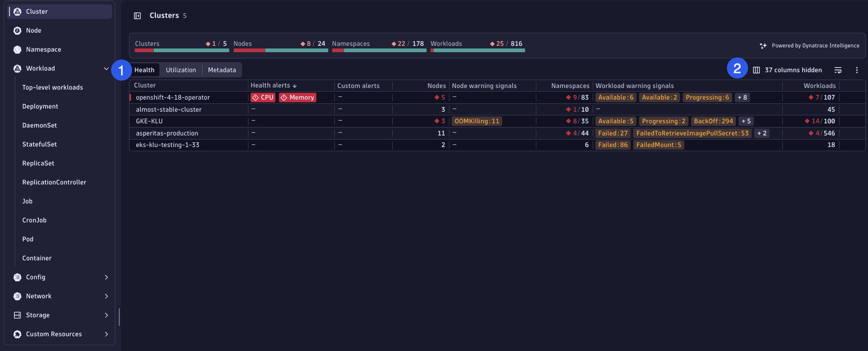Select Deployment in the Workload tree
The image size is (868, 351).
coord(40,106)
